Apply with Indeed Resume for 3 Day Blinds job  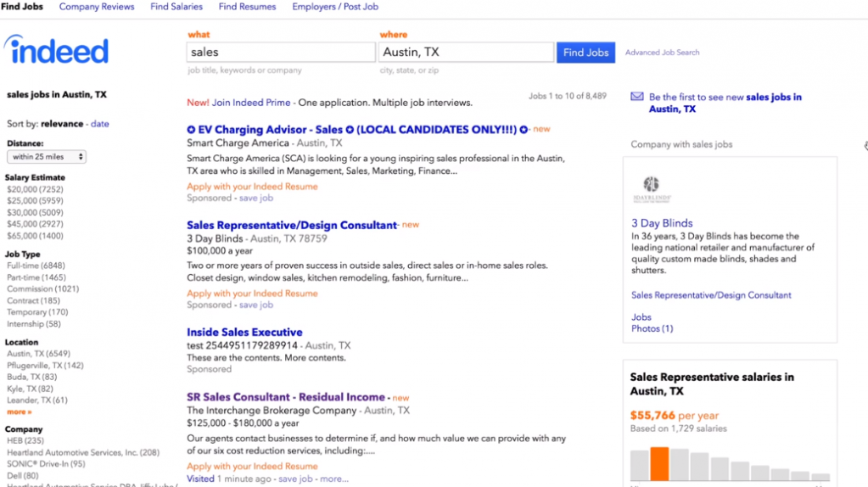pos(252,294)
